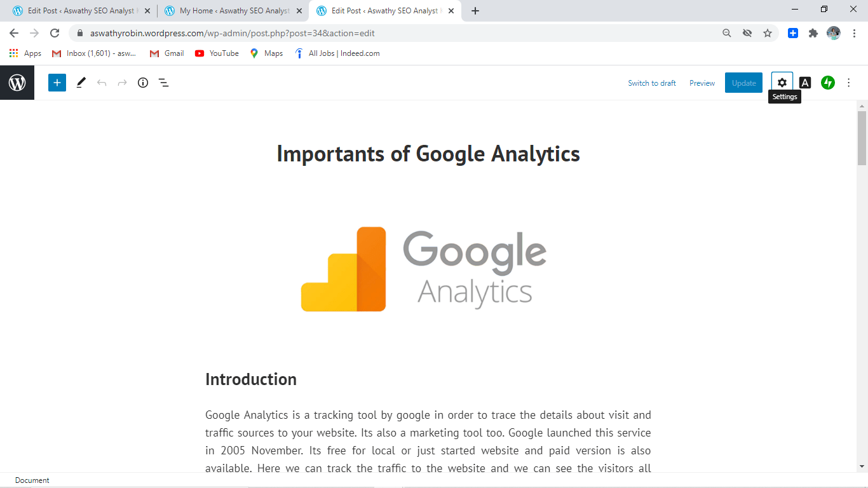Image resolution: width=868 pixels, height=488 pixels.
Task: Open the block List View
Action: click(x=163, y=83)
